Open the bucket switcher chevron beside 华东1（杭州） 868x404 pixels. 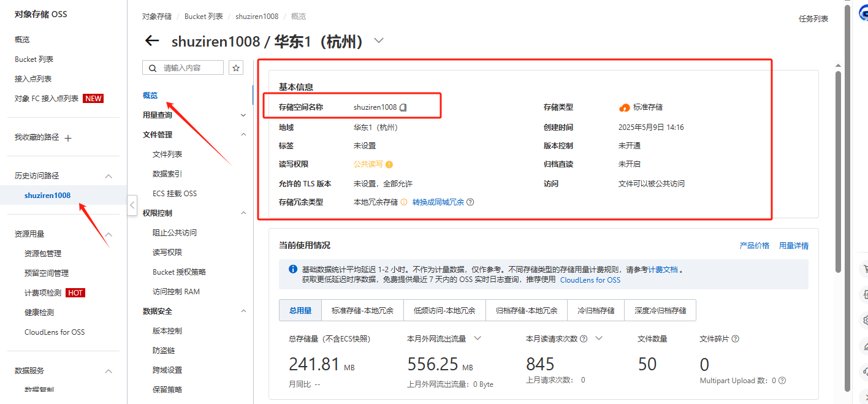379,40
